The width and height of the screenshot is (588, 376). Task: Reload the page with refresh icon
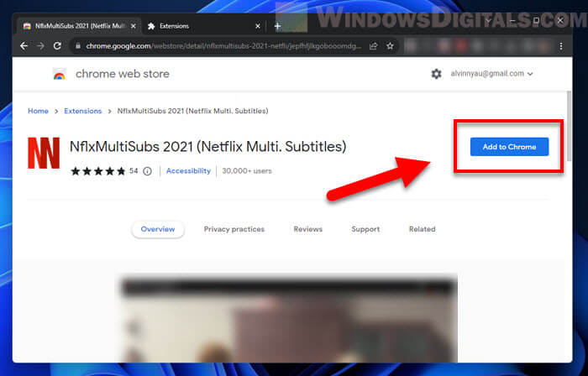57,45
